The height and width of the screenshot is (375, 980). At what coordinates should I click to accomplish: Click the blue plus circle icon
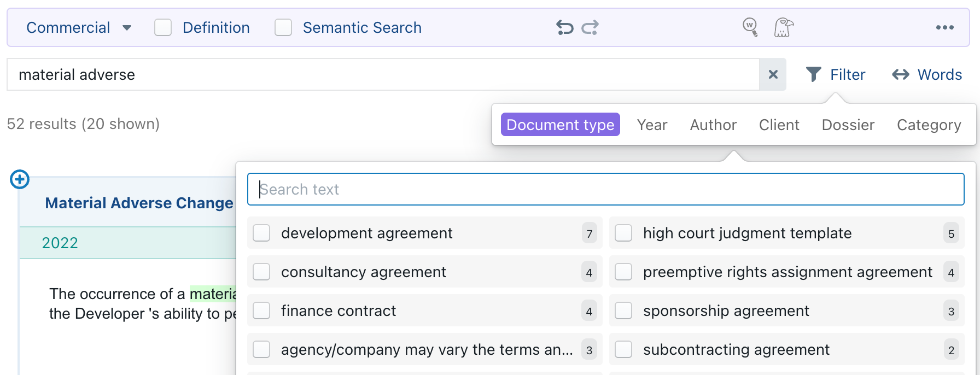click(x=20, y=179)
